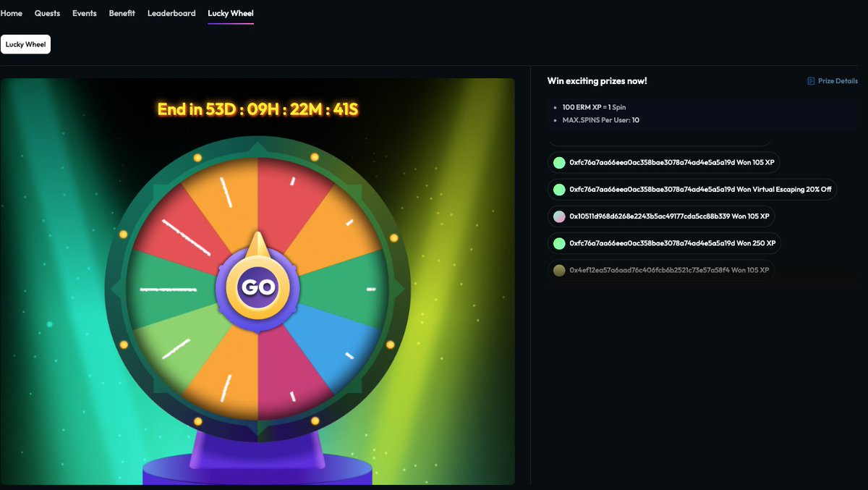Viewport: 868px width, 490px height.
Task: Click the pink-blue gradient avatar for 0x10511d
Action: [x=559, y=216]
